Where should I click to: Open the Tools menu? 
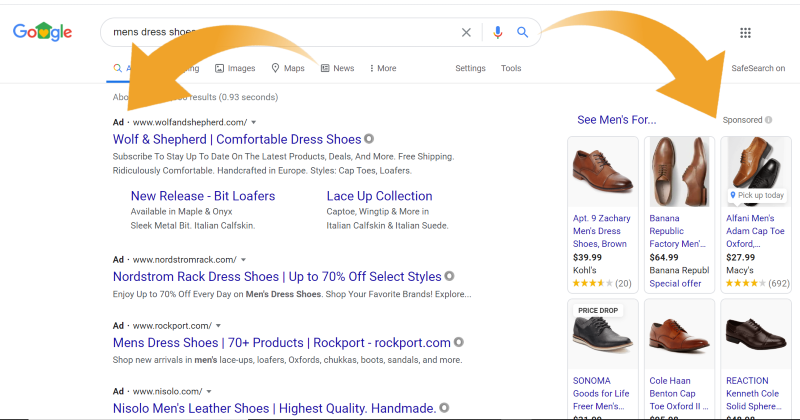tap(511, 68)
